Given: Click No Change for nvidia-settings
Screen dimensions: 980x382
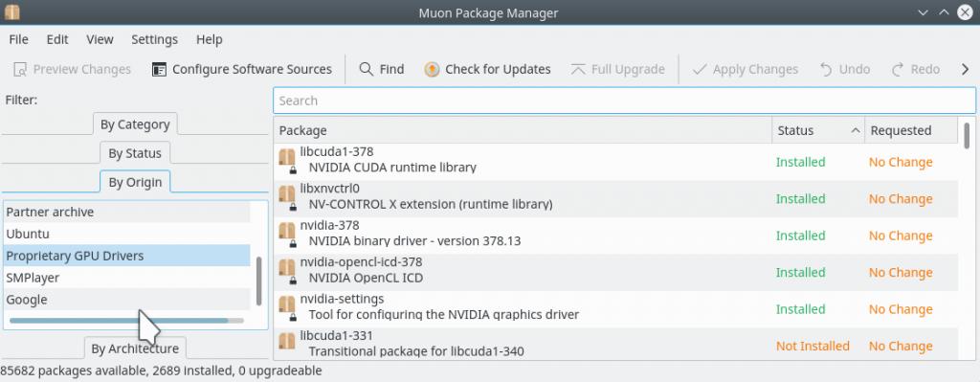Looking at the screenshot, I should [901, 309].
